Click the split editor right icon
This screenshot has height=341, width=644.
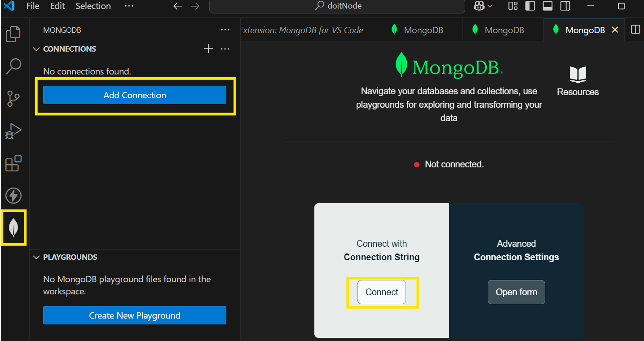635,30
